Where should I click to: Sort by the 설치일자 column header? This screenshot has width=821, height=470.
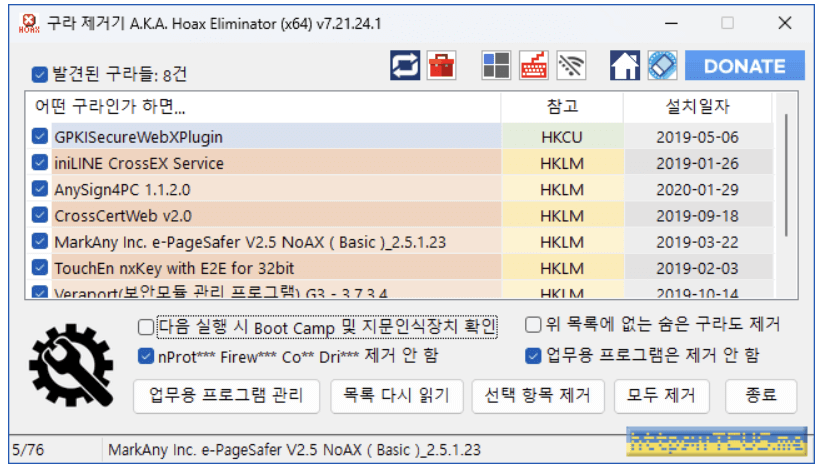coord(697,107)
